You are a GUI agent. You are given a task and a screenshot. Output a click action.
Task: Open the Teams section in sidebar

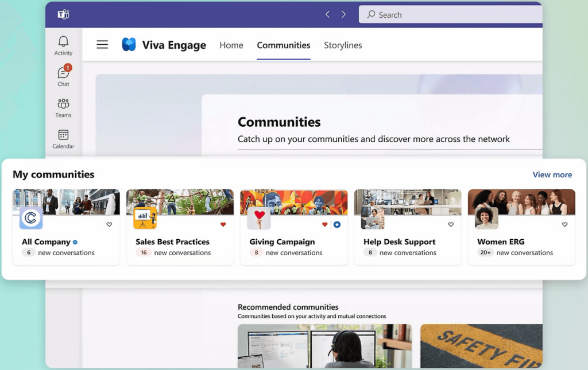[63, 108]
